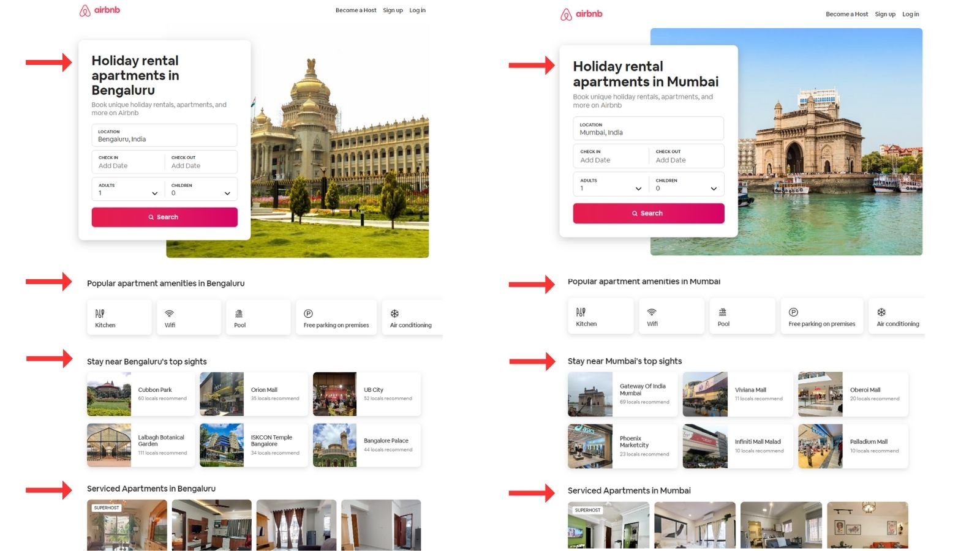Click Log in on Mumbai page

pyautogui.click(x=910, y=14)
